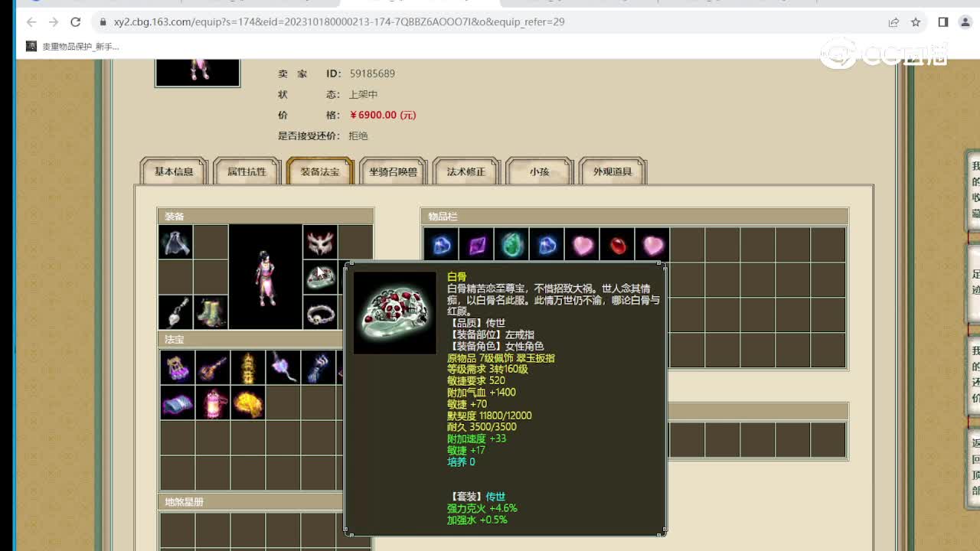The width and height of the screenshot is (980, 551).
Task: Switch to the 外观道具 tab
Action: pyautogui.click(x=612, y=171)
